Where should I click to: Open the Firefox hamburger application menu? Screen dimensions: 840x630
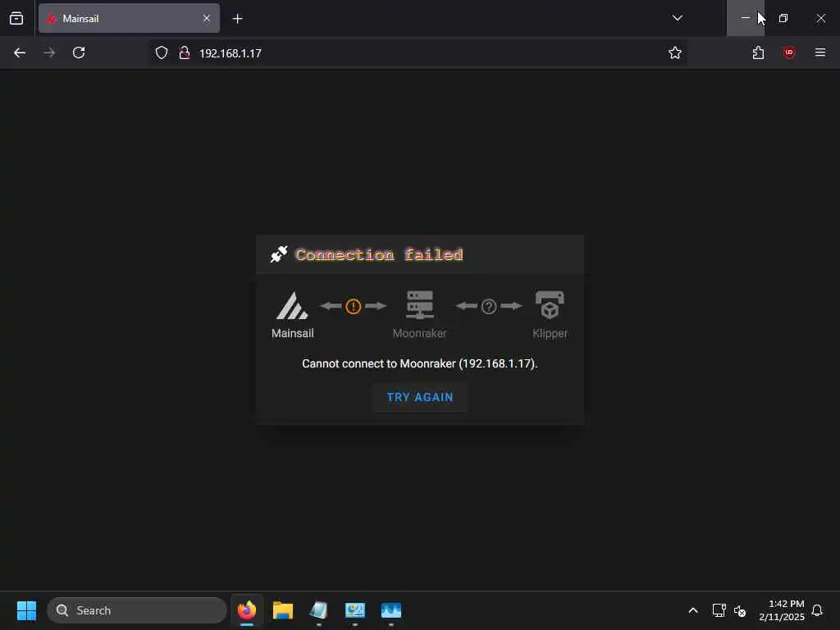(820, 52)
